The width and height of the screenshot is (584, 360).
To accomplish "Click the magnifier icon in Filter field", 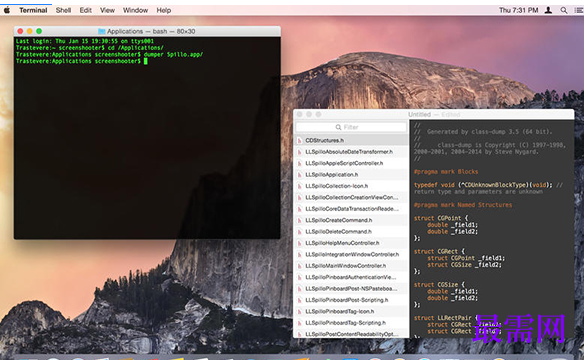I will [338, 127].
